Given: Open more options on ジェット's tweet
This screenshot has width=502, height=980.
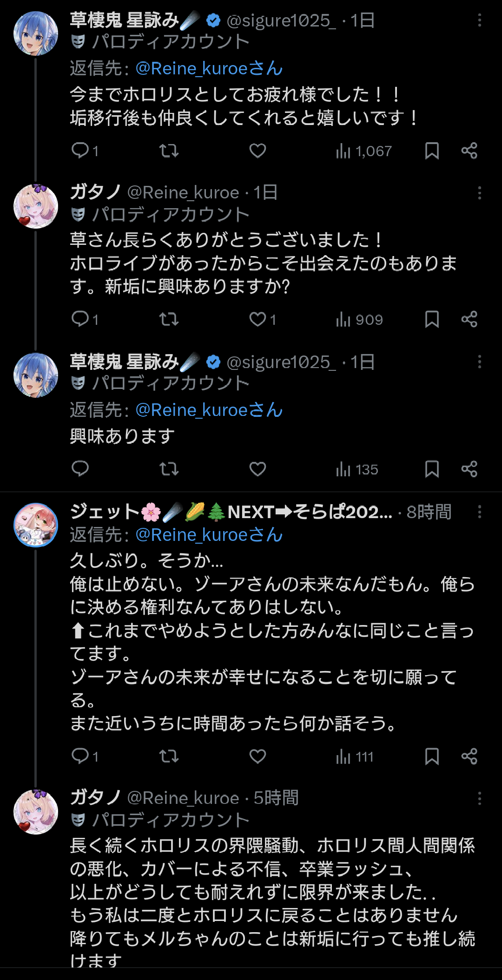Looking at the screenshot, I should (x=479, y=512).
